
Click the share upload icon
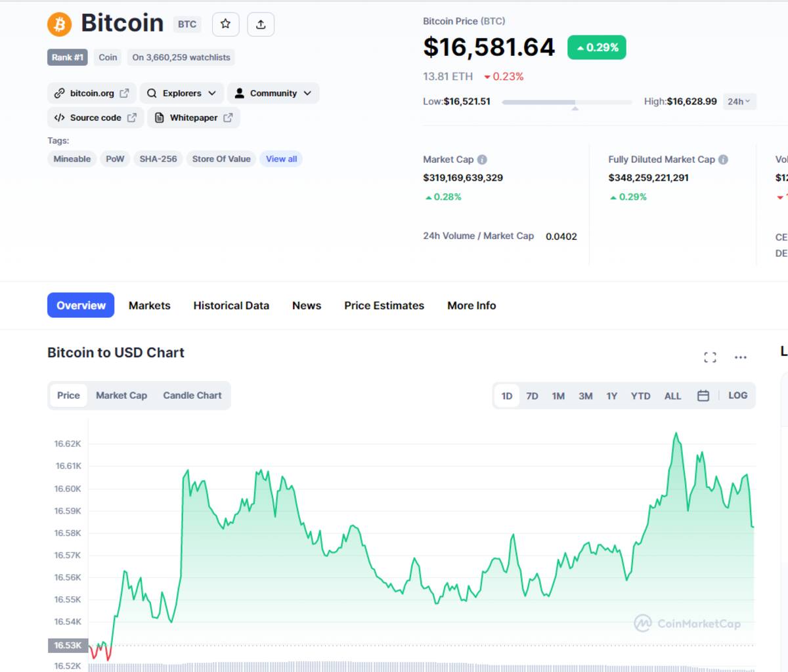(x=261, y=24)
